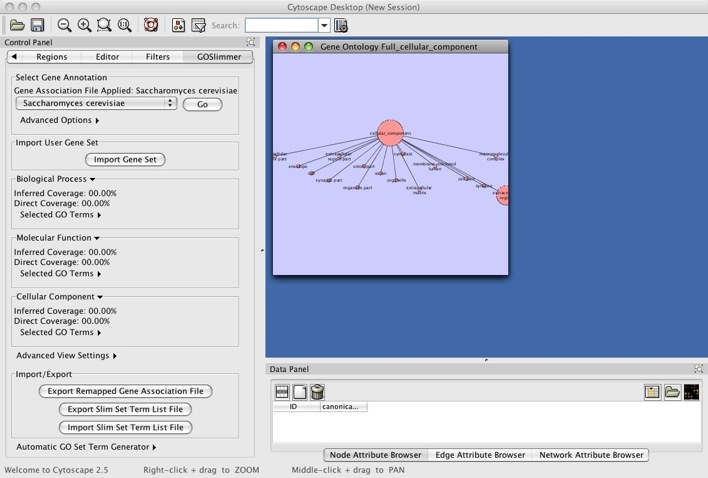
Task: Zoom out using the minus magnifier
Action: pos(64,24)
